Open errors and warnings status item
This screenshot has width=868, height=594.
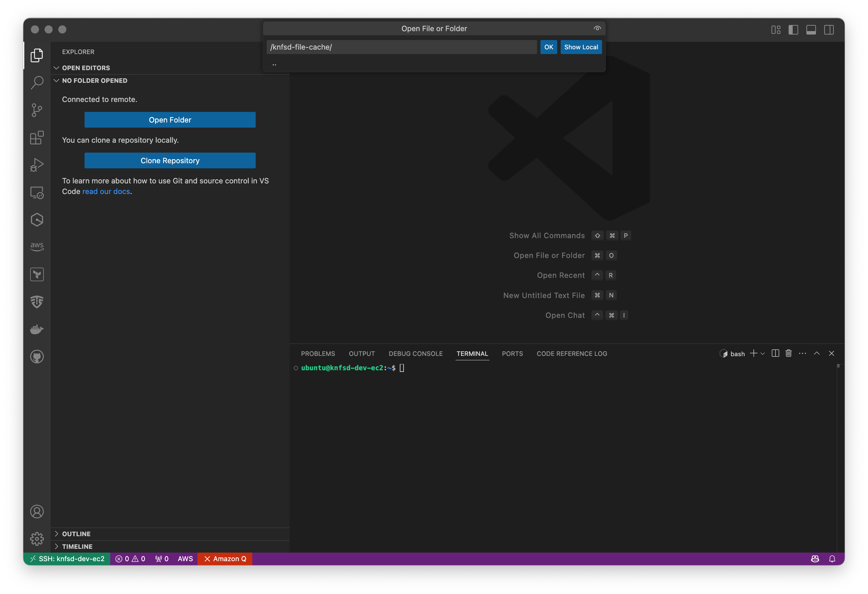click(130, 558)
